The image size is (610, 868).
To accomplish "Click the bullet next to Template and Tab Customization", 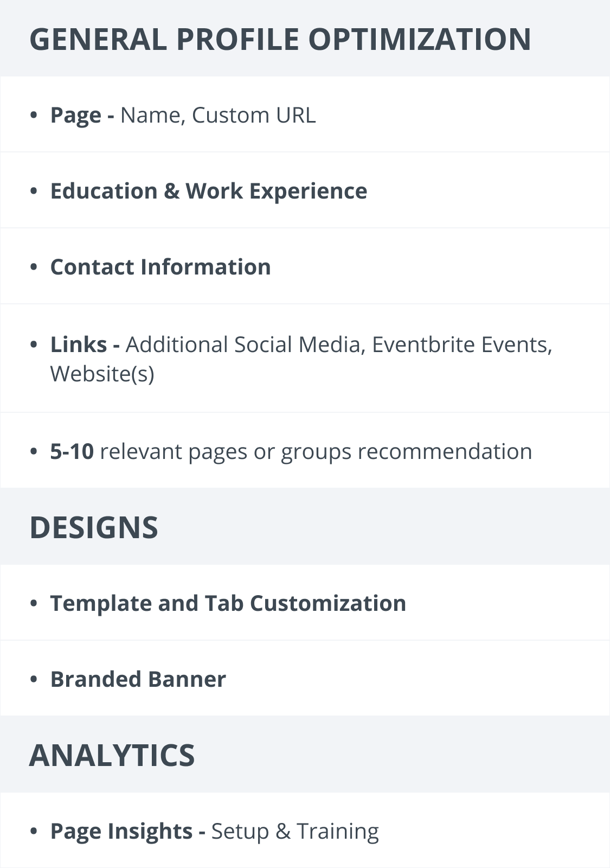I will point(34,604).
